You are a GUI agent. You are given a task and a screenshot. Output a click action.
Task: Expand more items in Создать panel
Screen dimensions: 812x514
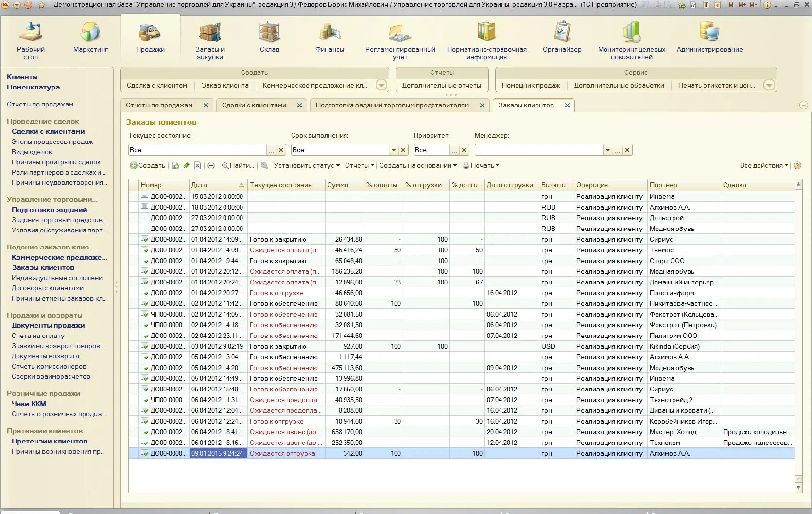click(x=382, y=85)
